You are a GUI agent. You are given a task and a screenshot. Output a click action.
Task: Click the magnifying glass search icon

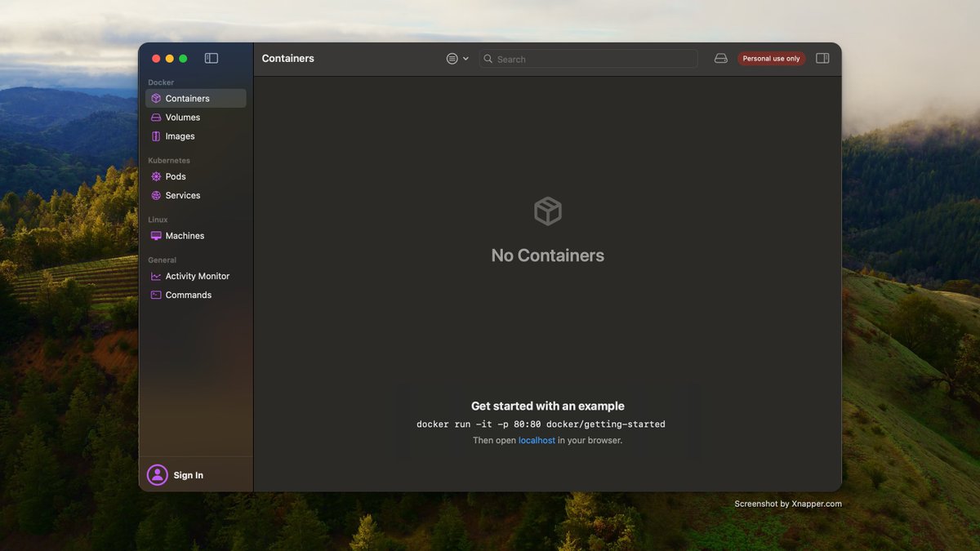coord(488,59)
